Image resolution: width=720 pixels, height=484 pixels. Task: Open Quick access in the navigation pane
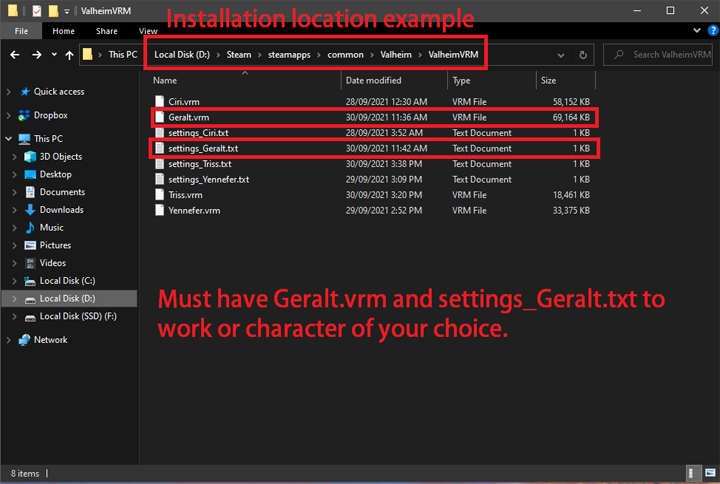click(59, 92)
